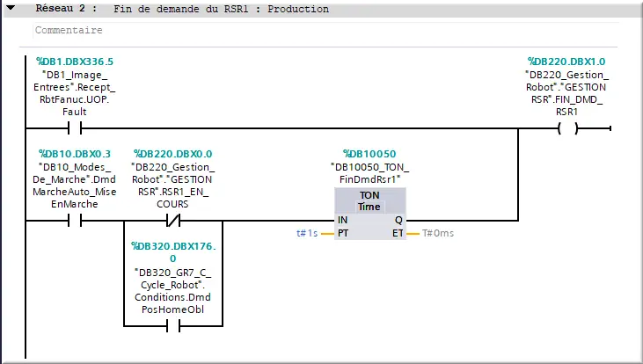This screenshot has width=643, height=364.
Task: Select the Fault normally open contact
Action: pos(75,128)
